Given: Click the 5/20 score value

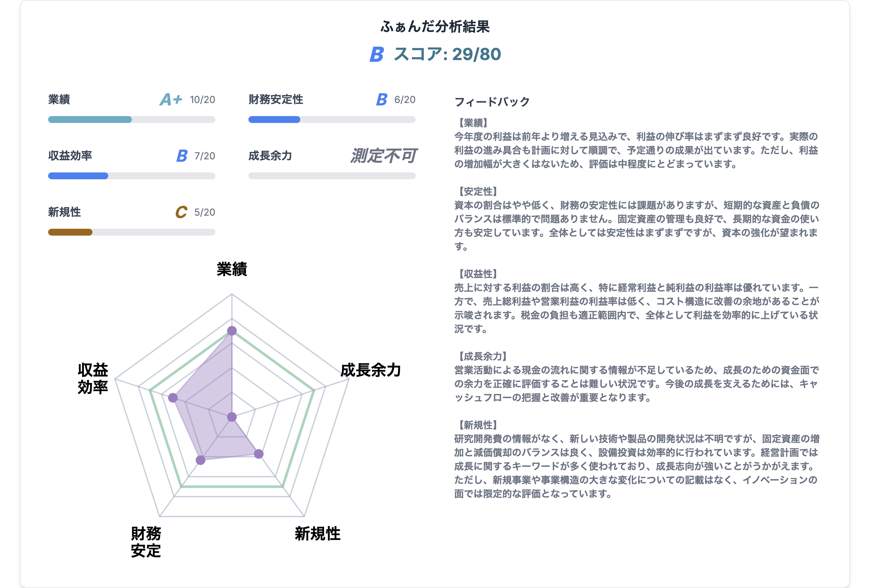Looking at the screenshot, I should tap(205, 212).
